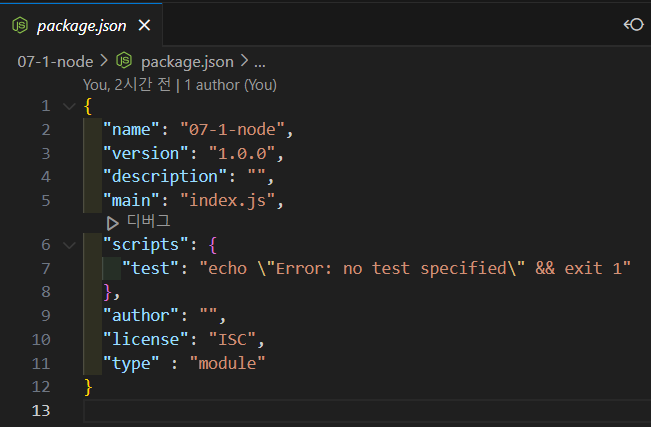This screenshot has width=651, height=427.
Task: Click opening curly brace after scripts
Action: tap(213, 245)
